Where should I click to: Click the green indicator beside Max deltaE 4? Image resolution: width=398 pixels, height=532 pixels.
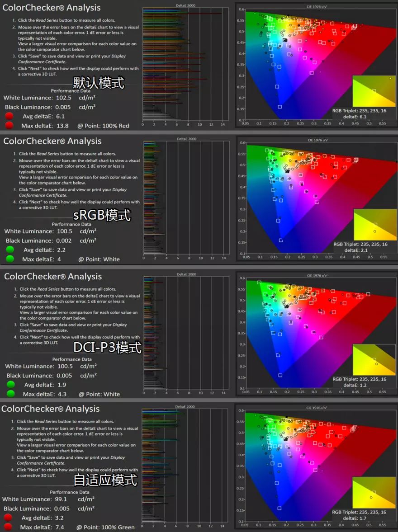(x=9, y=259)
